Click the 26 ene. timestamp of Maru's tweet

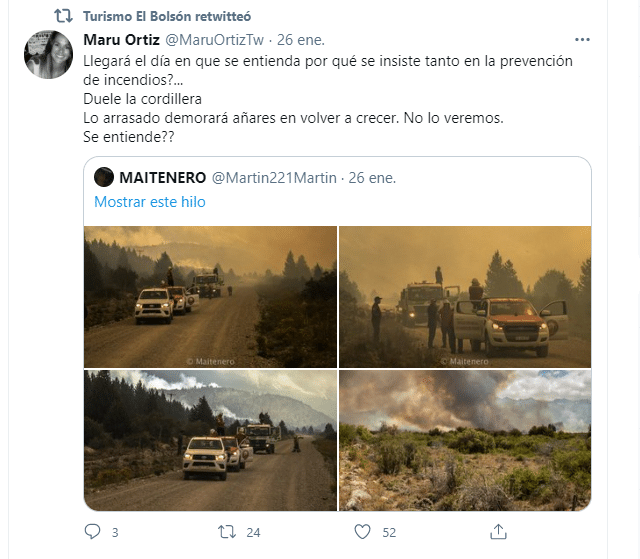pos(301,40)
